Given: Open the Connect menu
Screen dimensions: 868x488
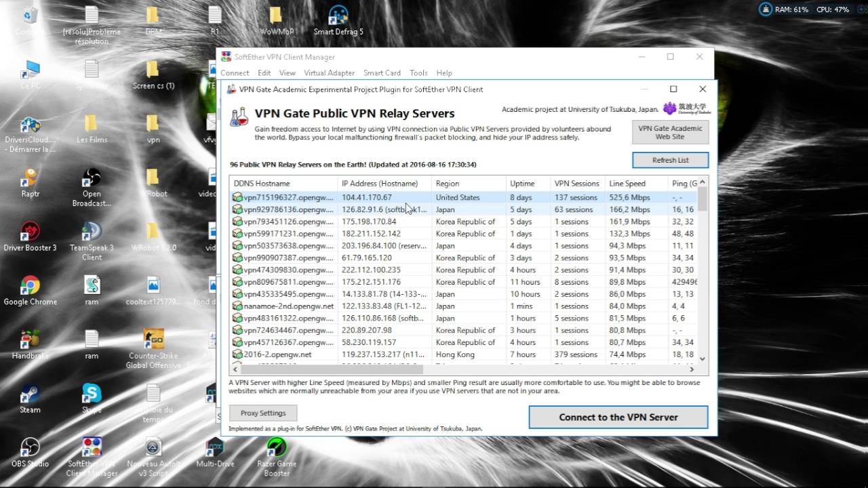Looking at the screenshot, I should [x=235, y=73].
